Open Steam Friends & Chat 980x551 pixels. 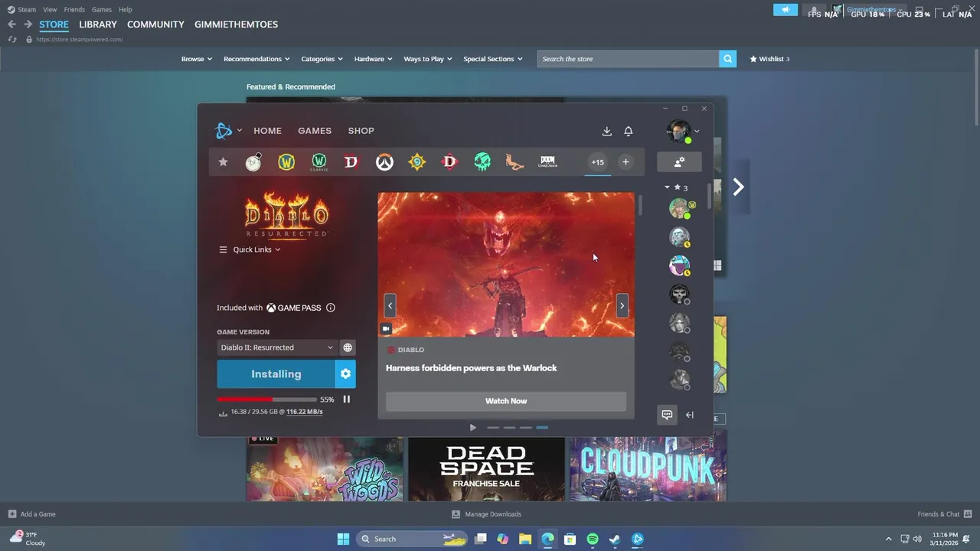[x=945, y=514]
